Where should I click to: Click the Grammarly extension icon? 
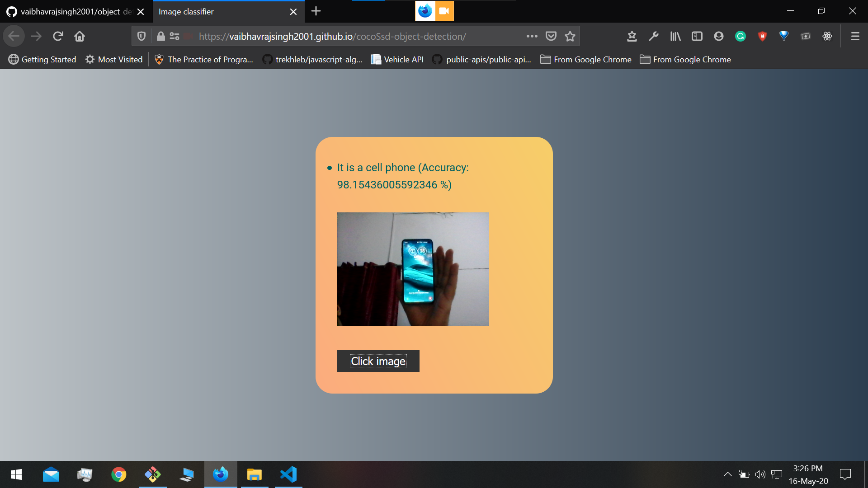tap(740, 36)
